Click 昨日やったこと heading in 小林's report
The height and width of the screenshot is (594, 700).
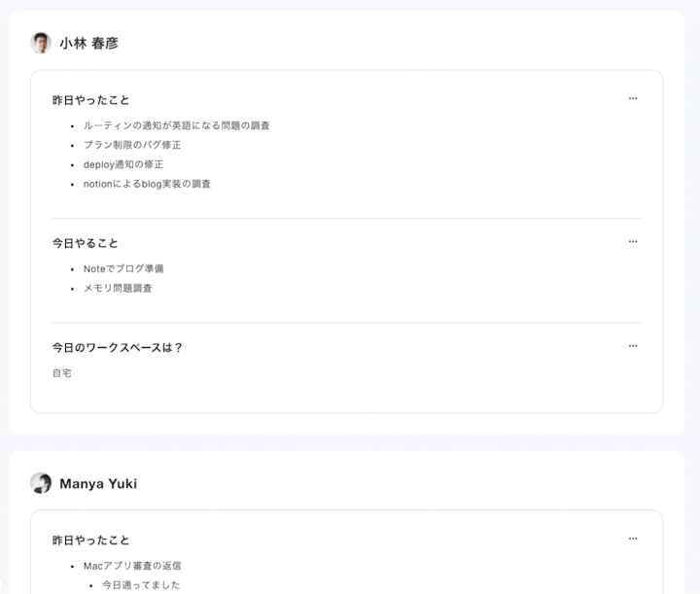tap(90, 100)
